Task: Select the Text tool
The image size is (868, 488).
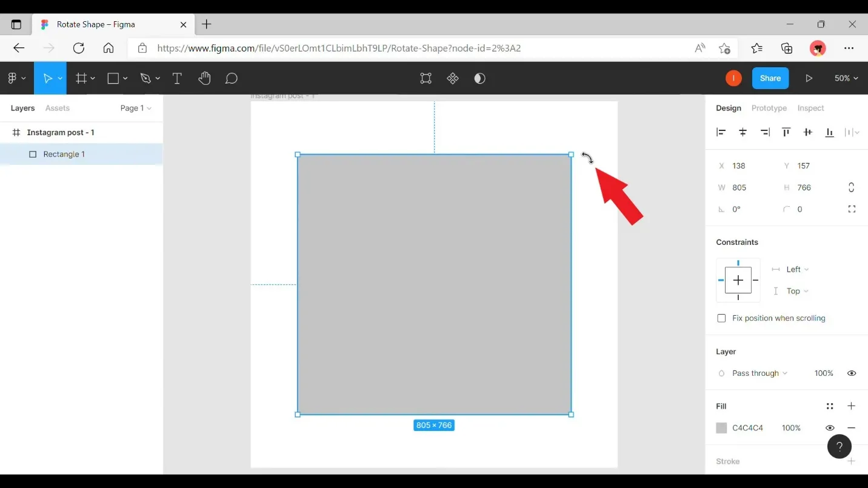Action: tap(177, 78)
